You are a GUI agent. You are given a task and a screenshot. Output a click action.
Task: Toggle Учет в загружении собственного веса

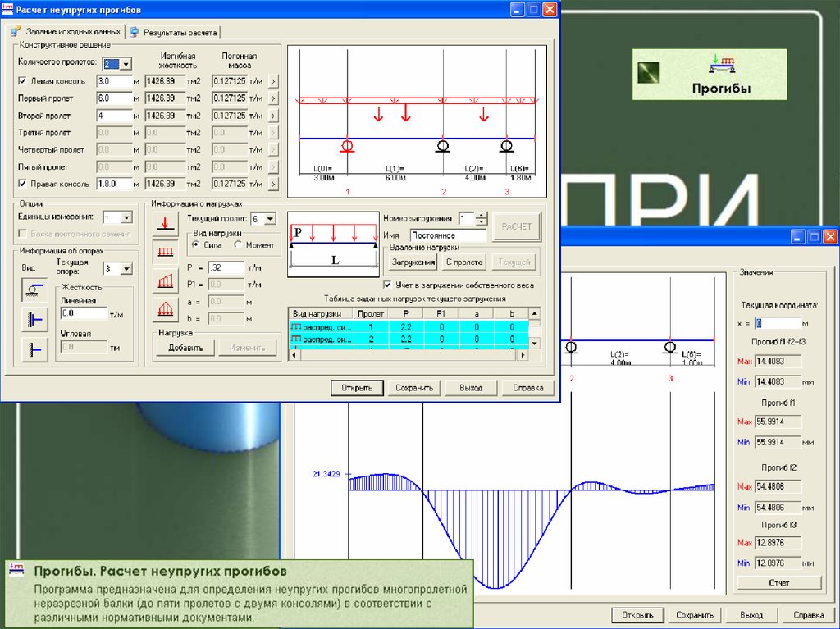(x=387, y=285)
